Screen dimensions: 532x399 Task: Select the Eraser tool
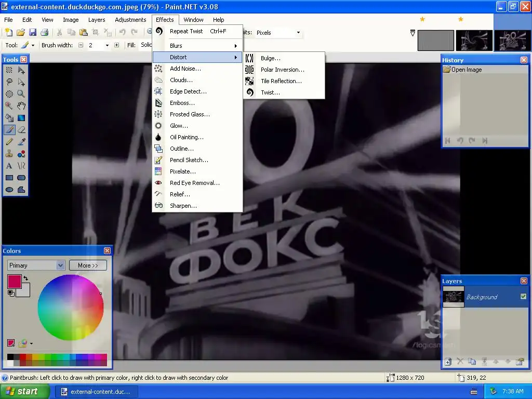[x=21, y=129]
